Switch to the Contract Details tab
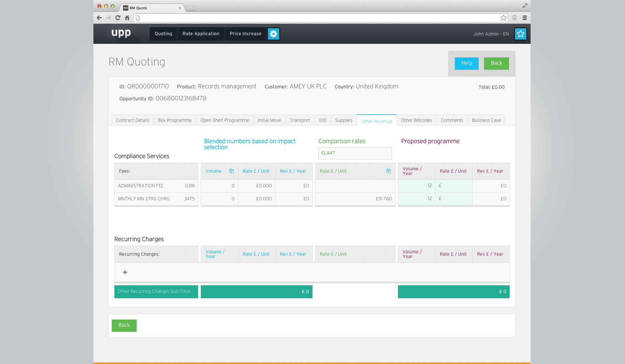This screenshot has width=625, height=364. [133, 120]
